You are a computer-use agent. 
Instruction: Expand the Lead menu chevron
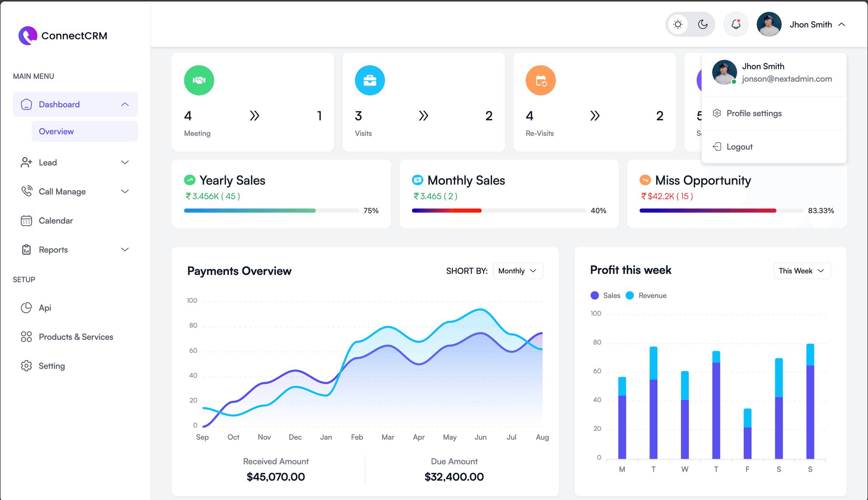(x=125, y=162)
